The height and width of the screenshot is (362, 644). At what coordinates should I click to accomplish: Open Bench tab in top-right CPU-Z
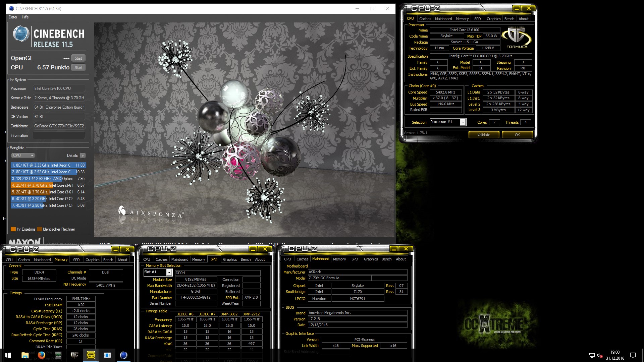tap(509, 19)
